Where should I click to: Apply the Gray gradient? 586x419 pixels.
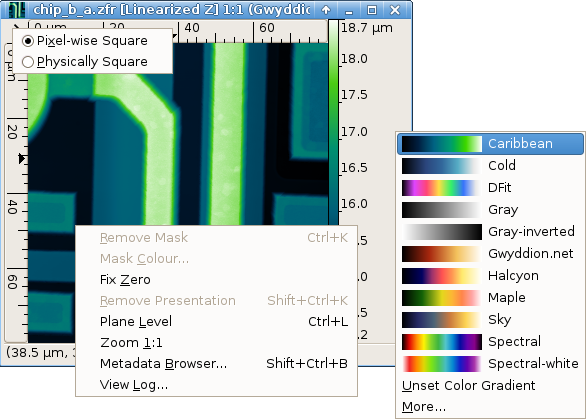(490, 210)
